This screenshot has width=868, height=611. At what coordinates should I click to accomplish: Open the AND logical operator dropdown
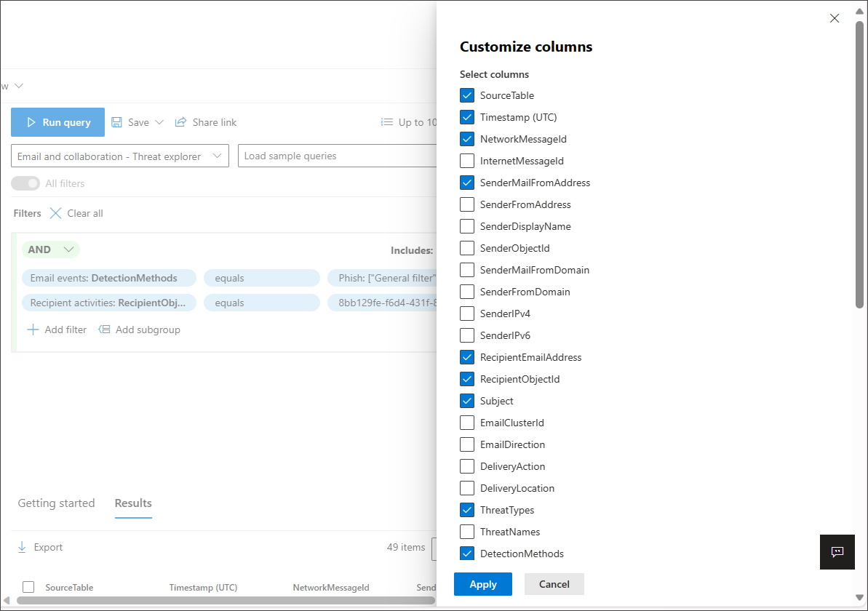[x=64, y=249]
